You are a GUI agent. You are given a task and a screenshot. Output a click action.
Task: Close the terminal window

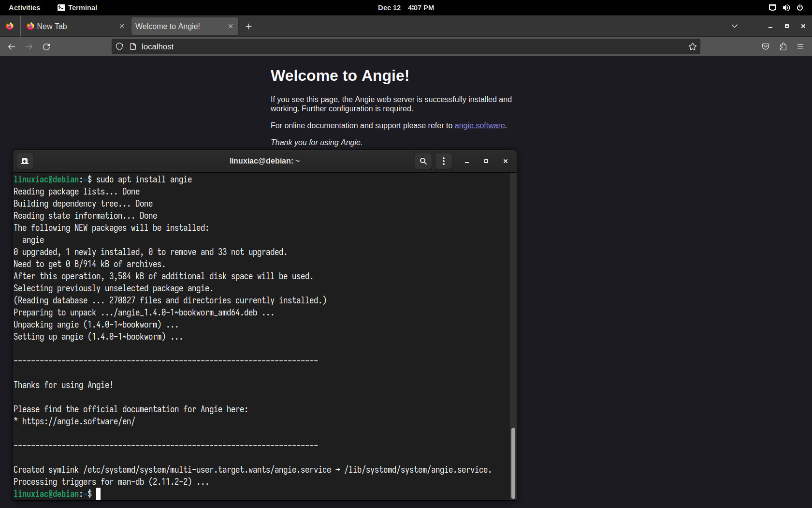coord(506,161)
